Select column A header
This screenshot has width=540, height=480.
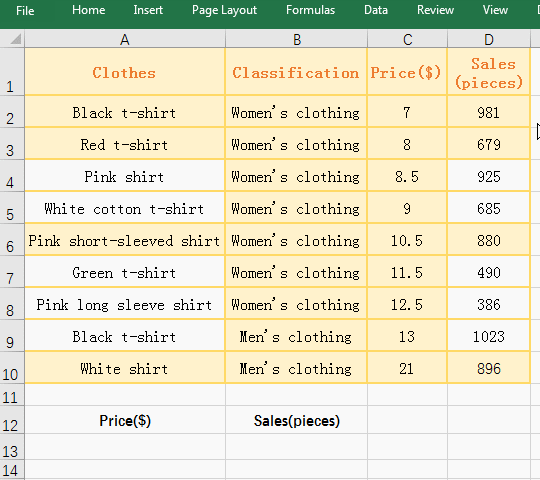tap(125, 39)
